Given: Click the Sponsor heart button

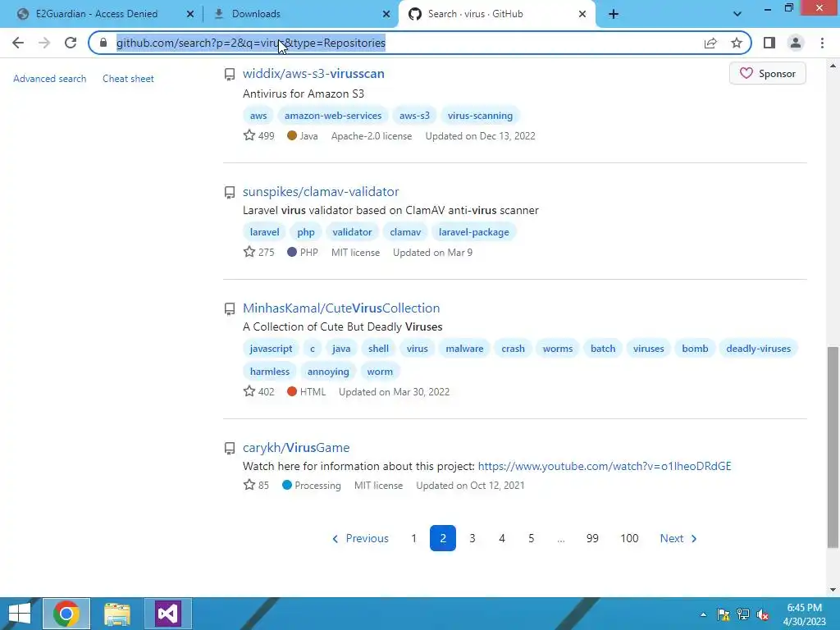Looking at the screenshot, I should point(768,73).
